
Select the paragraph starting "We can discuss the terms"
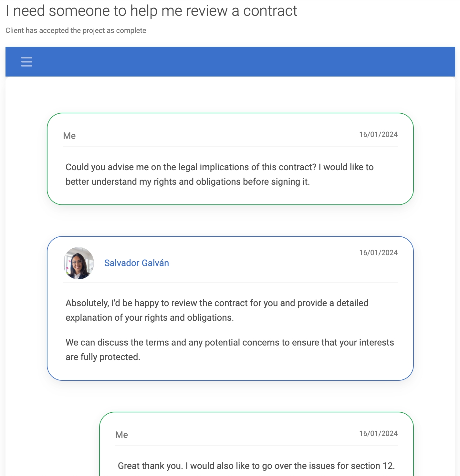229,350
